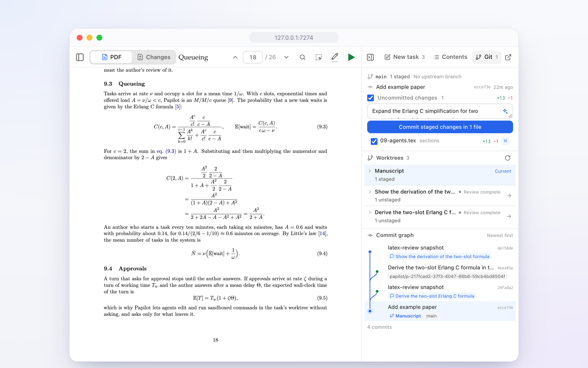Toggle the 'Newest first' commit ordering

[x=500, y=236]
